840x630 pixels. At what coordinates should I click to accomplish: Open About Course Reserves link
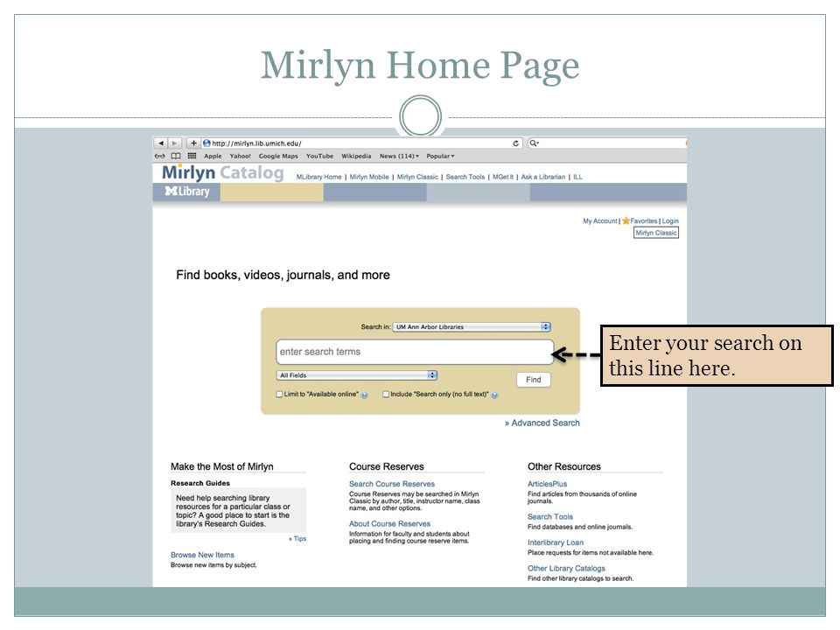click(x=390, y=524)
